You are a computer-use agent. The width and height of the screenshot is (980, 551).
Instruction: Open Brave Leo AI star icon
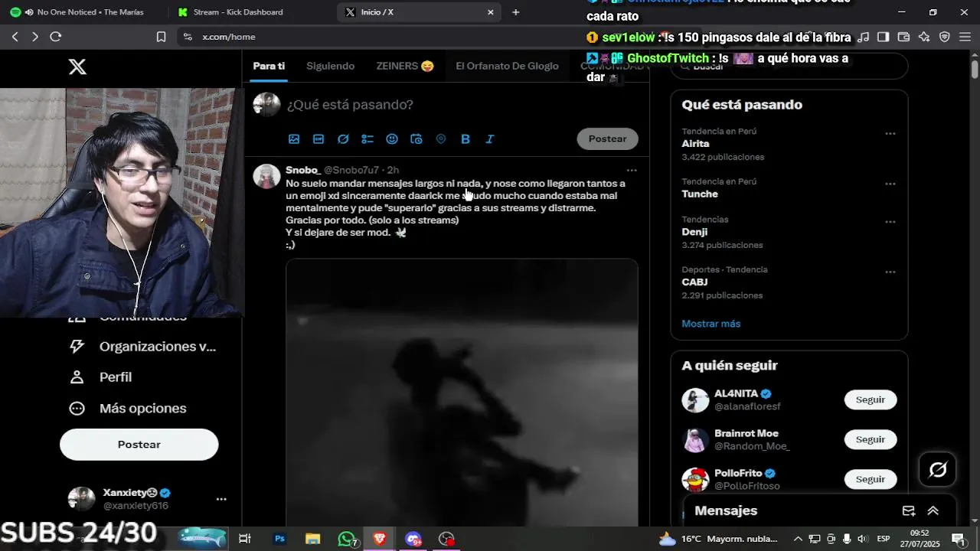tap(924, 37)
